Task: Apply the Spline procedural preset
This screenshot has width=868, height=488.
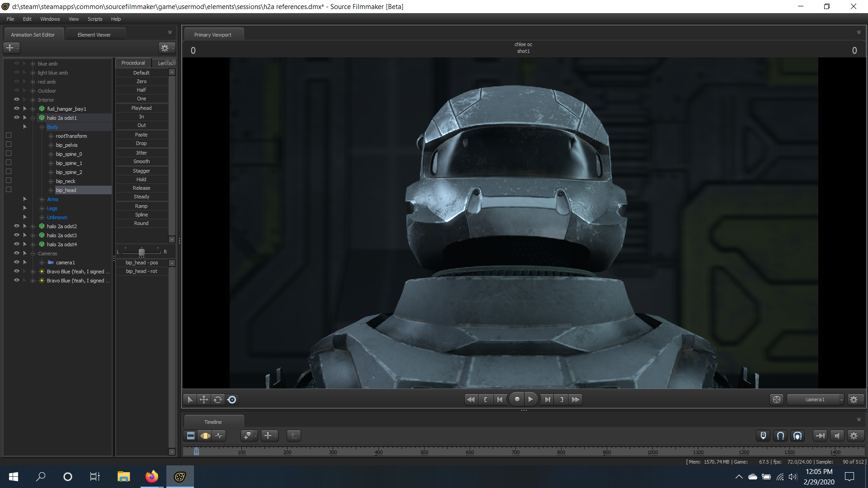Action: pyautogui.click(x=142, y=215)
